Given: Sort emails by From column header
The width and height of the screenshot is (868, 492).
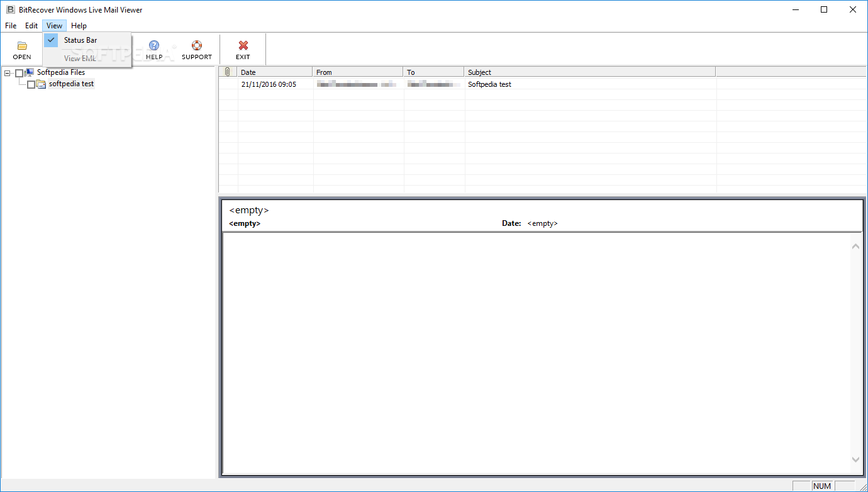Looking at the screenshot, I should pos(357,72).
